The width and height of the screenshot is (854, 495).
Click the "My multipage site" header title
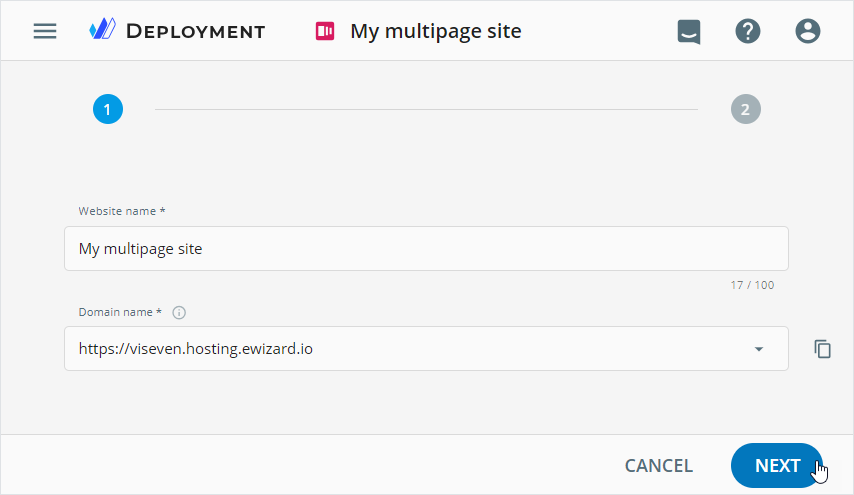coord(436,31)
